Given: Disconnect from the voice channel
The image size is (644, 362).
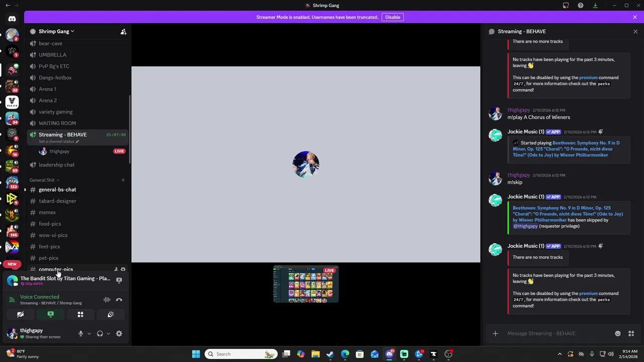Looking at the screenshot, I should click(x=119, y=300).
